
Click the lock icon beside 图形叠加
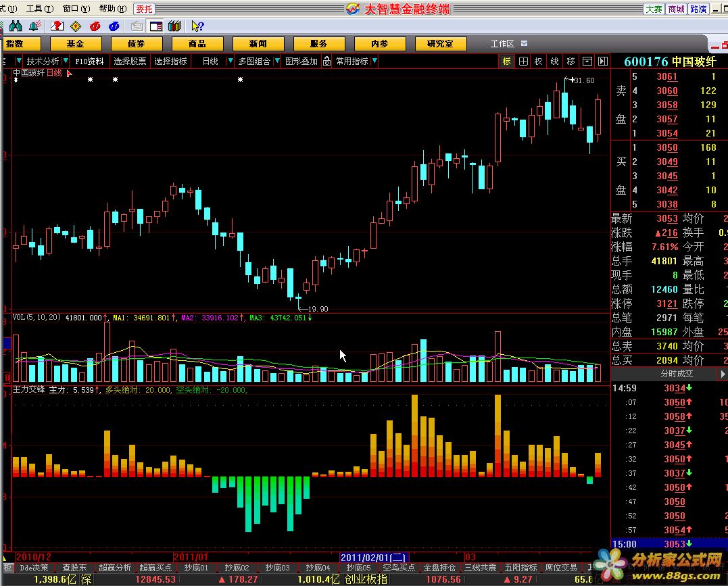327,61
